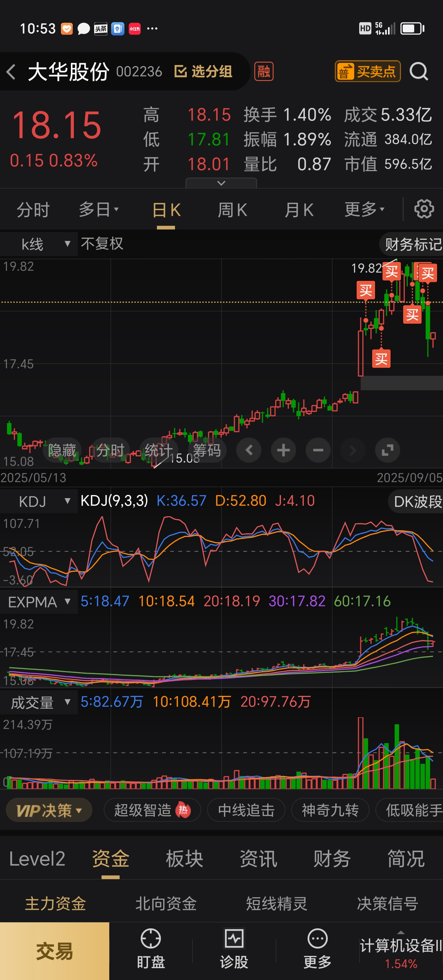Screen dimensions: 443x980
Task: Tap the 隐藏 chart toolbar button
Action: pos(62,450)
